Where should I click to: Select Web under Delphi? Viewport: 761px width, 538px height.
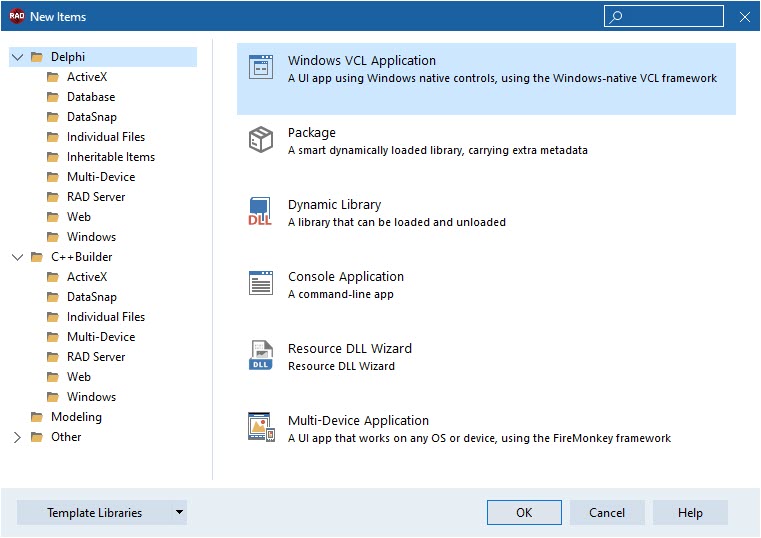click(x=79, y=217)
